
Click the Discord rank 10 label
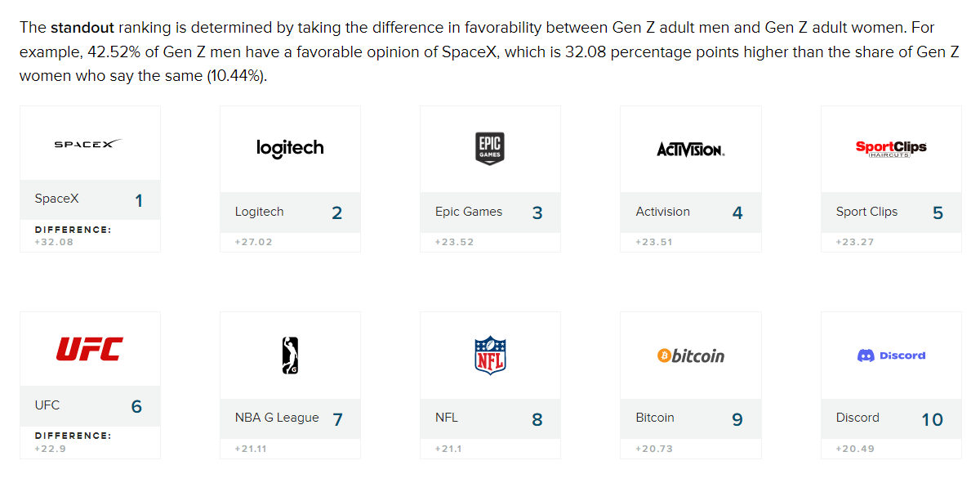click(x=857, y=418)
